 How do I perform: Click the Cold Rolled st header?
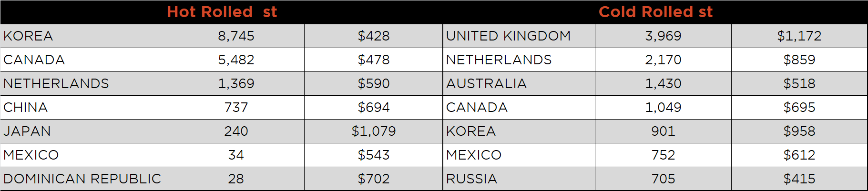[x=655, y=12]
